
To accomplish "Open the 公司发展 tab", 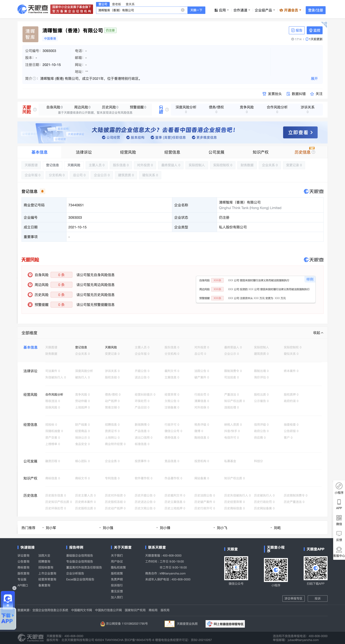I will (216, 152).
